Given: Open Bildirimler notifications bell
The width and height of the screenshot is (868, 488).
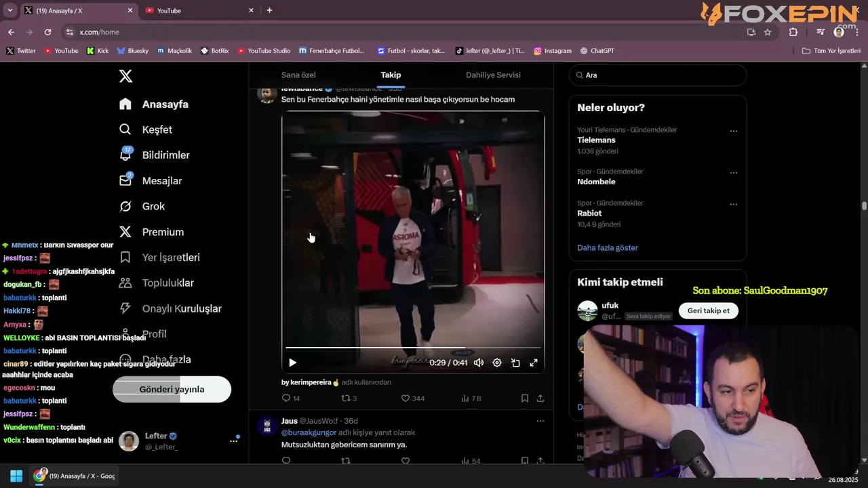Looking at the screenshot, I should tap(125, 155).
